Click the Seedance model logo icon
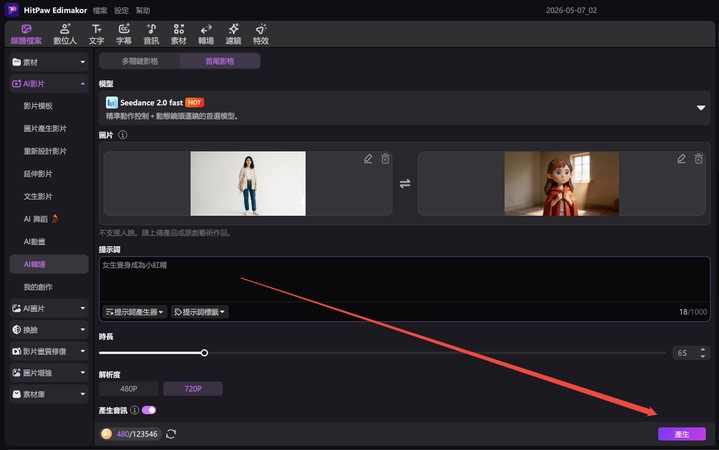Viewport: 719px width, 450px height. (111, 102)
